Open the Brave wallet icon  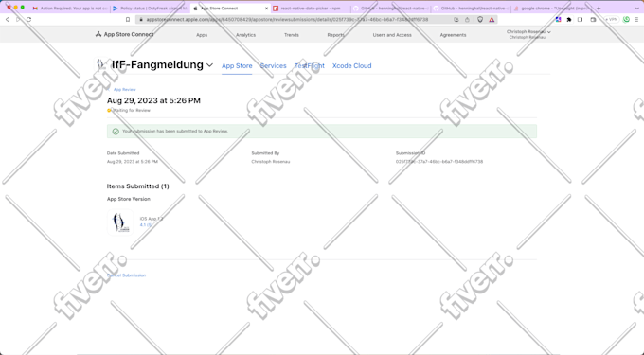[x=593, y=19]
